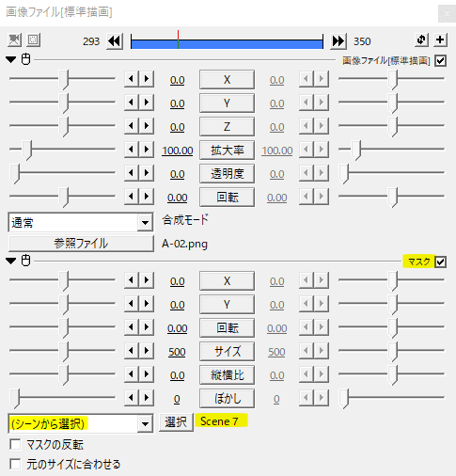Click the rotating arrows icon at top right
Image resolution: width=456 pixels, height=476 pixels.
(x=421, y=40)
